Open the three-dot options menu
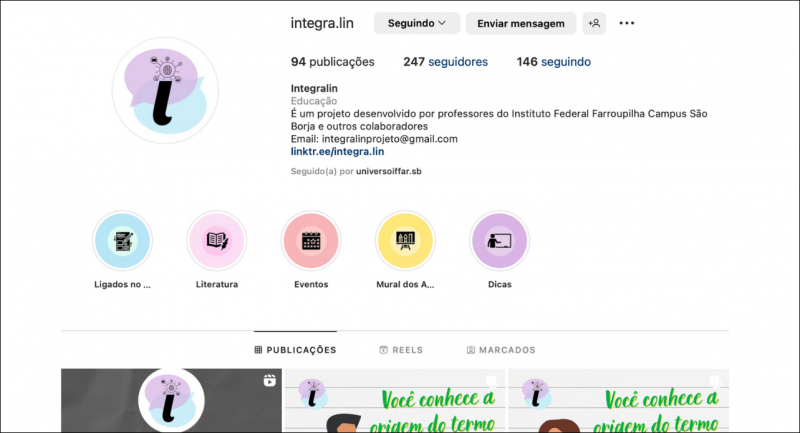Screen dimensions: 800x433 pos(627,23)
